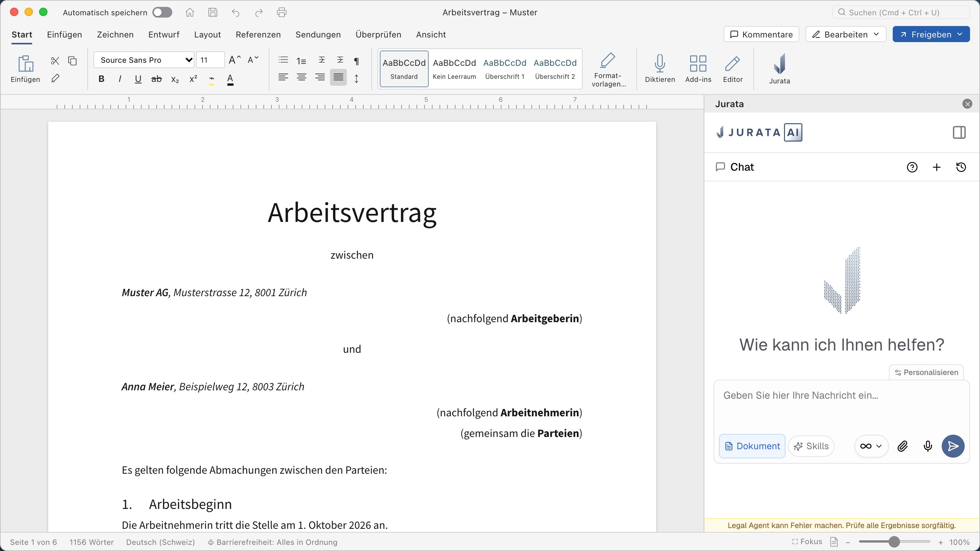Viewport: 980px width, 551px height.
Task: Open the font size 11 box
Action: [210, 60]
